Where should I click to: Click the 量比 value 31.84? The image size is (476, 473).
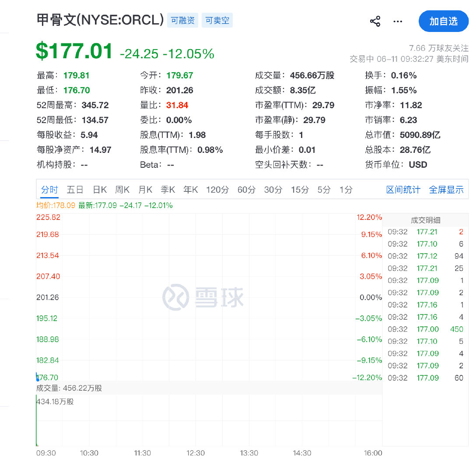click(177, 105)
